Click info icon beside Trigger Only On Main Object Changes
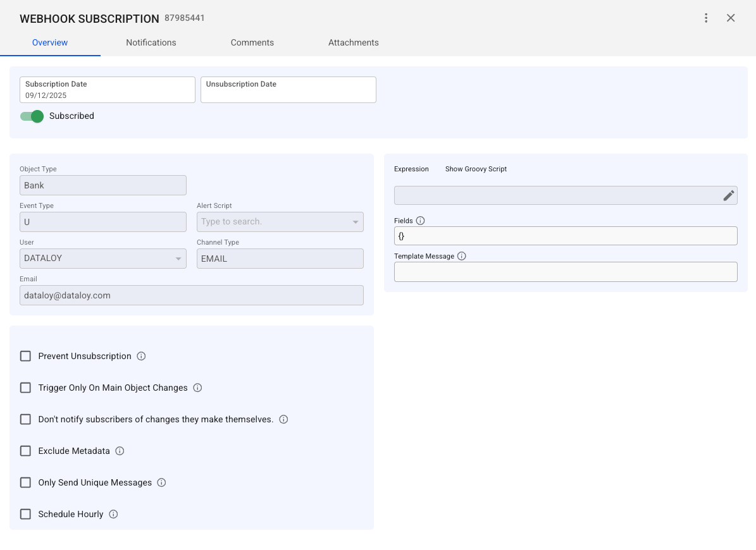The image size is (756, 550). coord(197,388)
